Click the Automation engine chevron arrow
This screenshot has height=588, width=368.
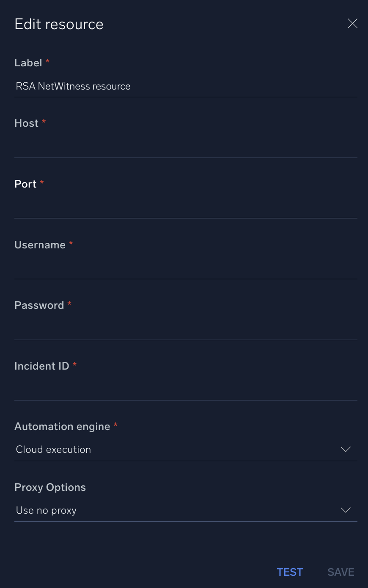pyautogui.click(x=346, y=449)
